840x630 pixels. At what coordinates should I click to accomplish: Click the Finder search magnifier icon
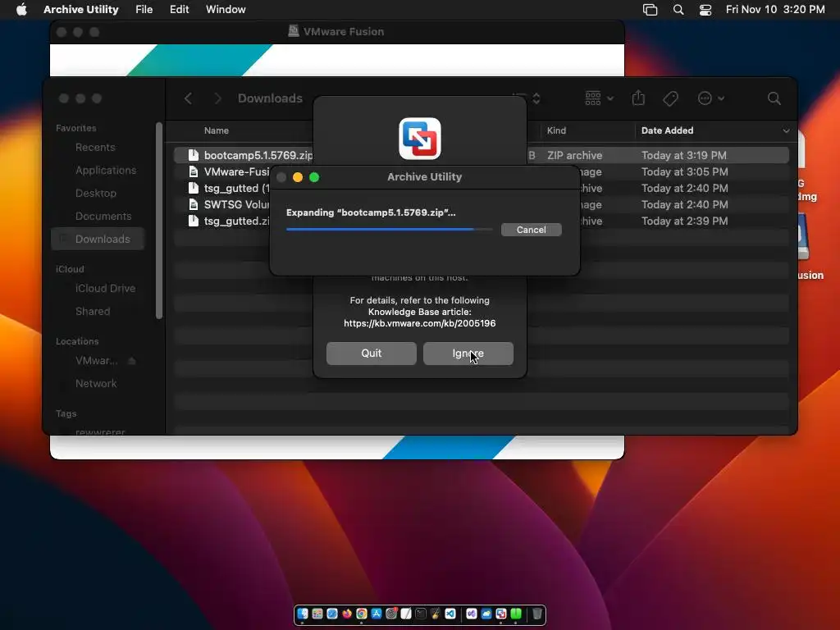click(774, 98)
